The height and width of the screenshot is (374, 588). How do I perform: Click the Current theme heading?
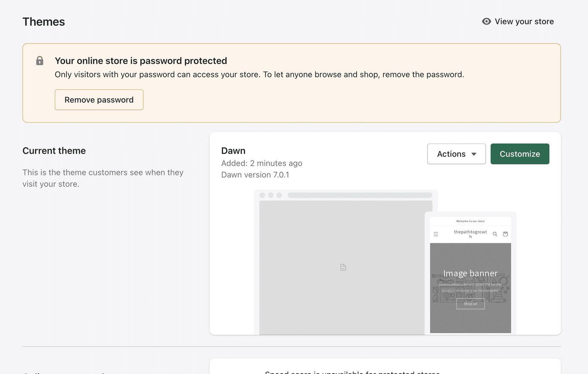coord(54,151)
